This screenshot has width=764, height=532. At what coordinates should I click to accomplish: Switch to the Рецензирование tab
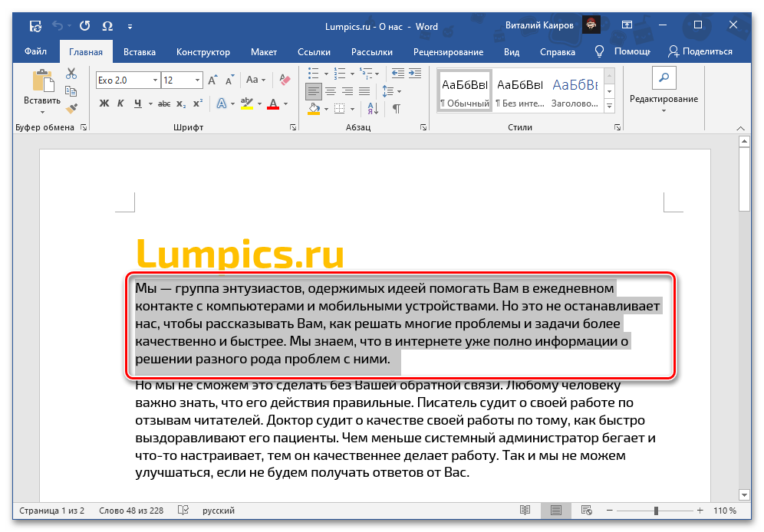pyautogui.click(x=448, y=52)
